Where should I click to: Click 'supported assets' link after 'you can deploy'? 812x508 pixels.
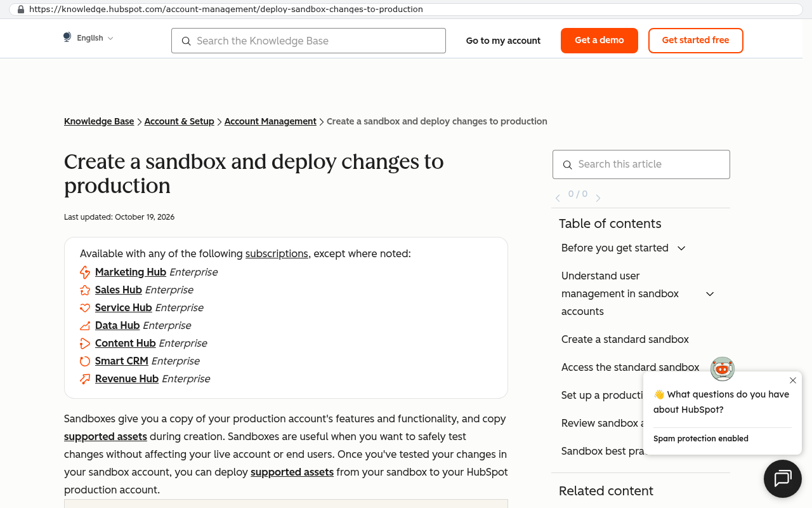pos(292,472)
